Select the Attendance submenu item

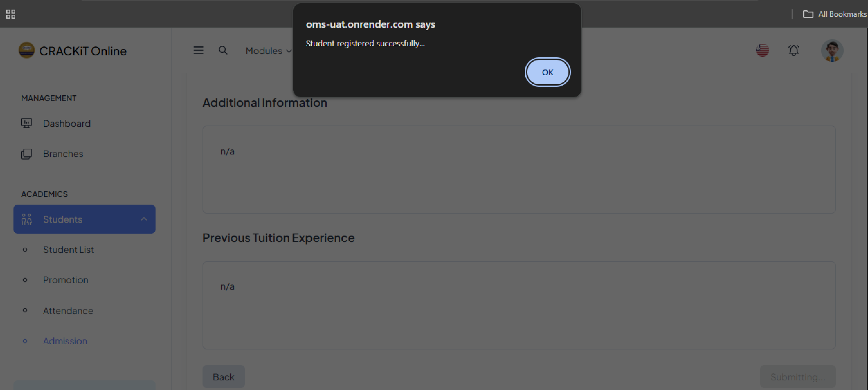[68, 311]
